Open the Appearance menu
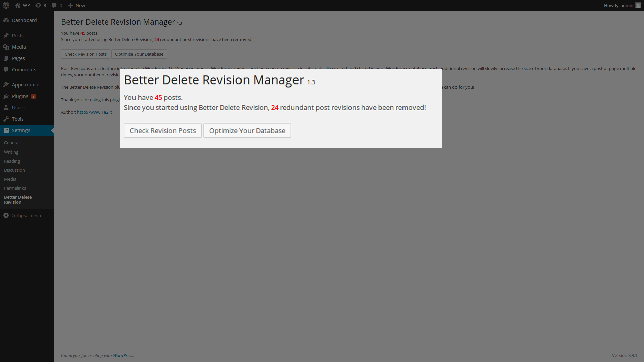644x362 pixels. (25, 85)
